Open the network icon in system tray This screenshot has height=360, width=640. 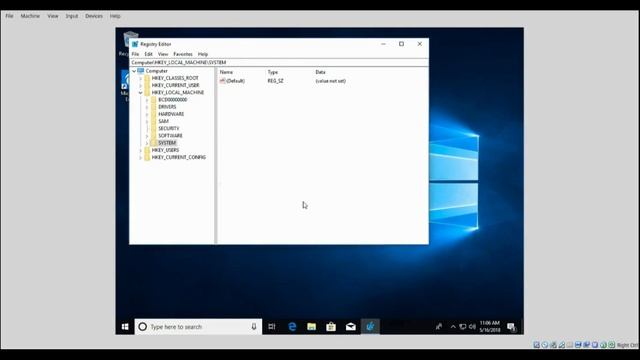463,327
